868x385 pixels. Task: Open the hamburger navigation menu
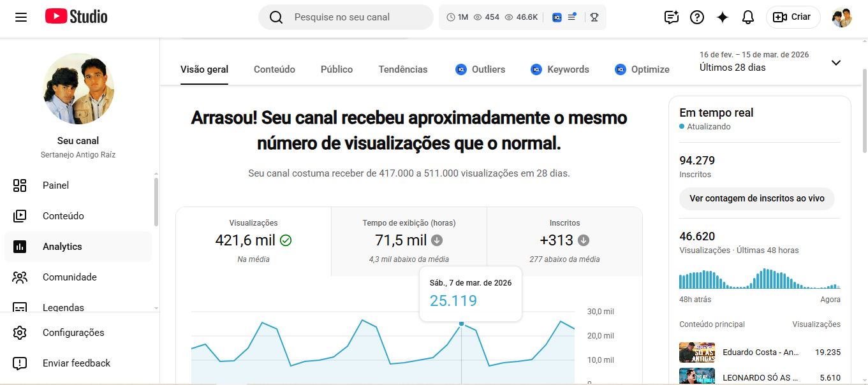tap(21, 17)
